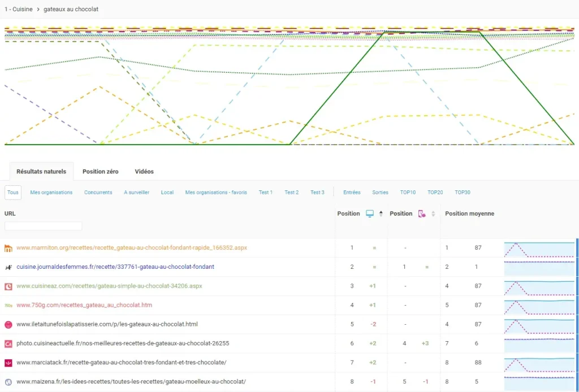Select the A surveiller filter
This screenshot has height=392, width=579.
137,193
